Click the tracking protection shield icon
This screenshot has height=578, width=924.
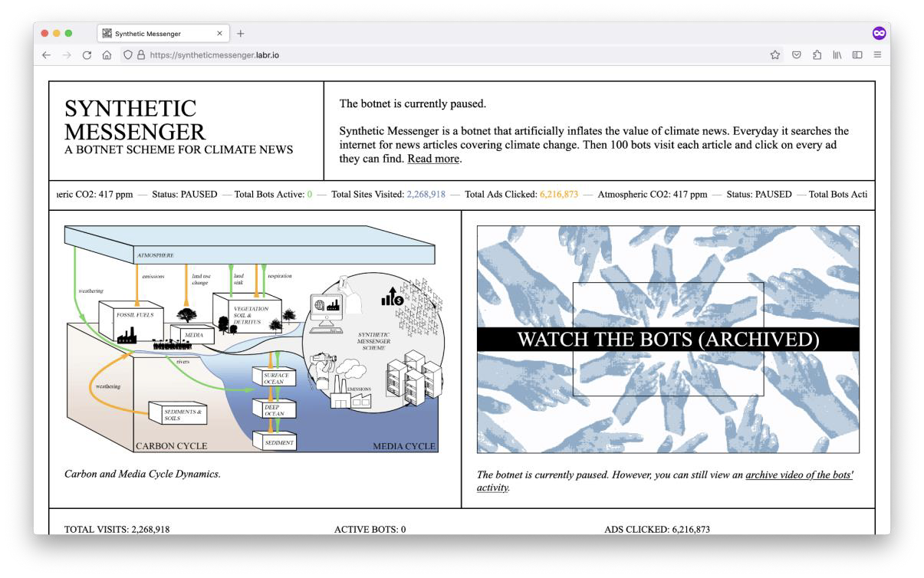click(x=128, y=55)
